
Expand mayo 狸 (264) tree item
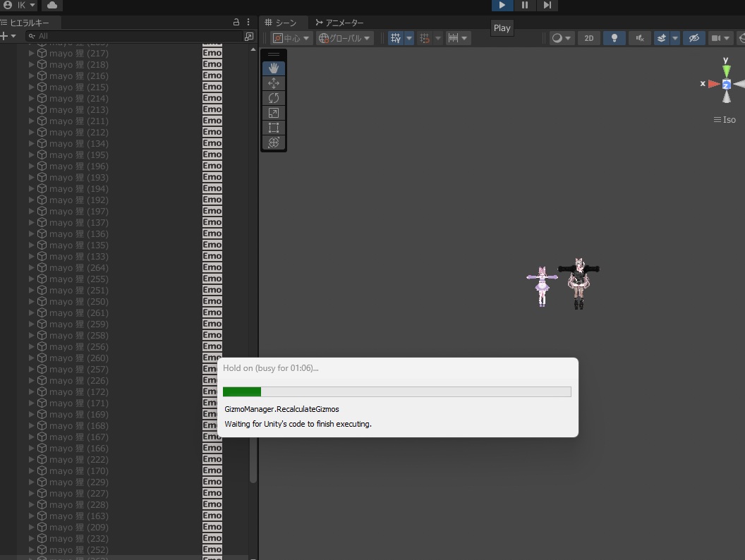coord(31,267)
